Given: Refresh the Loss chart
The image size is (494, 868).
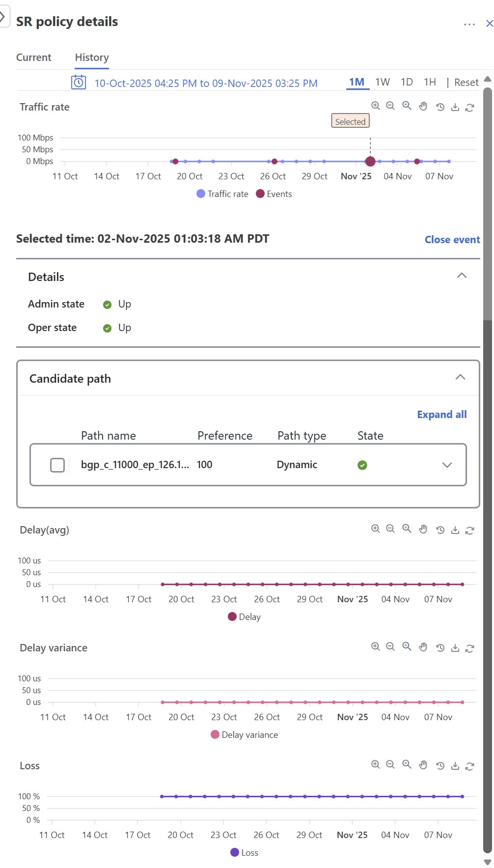Looking at the screenshot, I should [x=469, y=766].
